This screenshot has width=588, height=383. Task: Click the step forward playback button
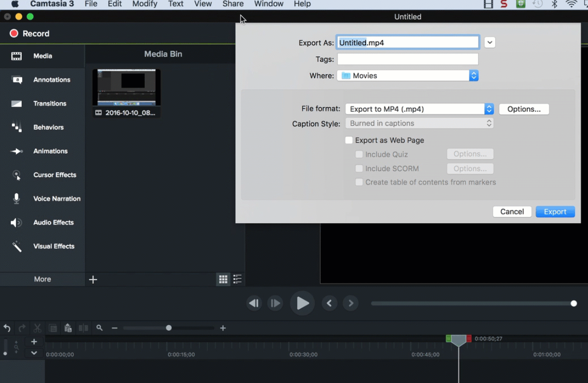[275, 303]
